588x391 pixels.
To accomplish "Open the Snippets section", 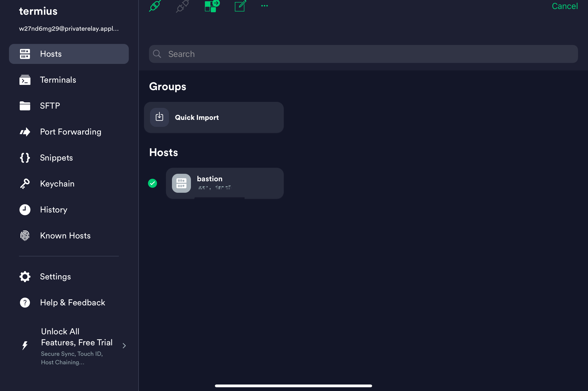I will pos(69,158).
